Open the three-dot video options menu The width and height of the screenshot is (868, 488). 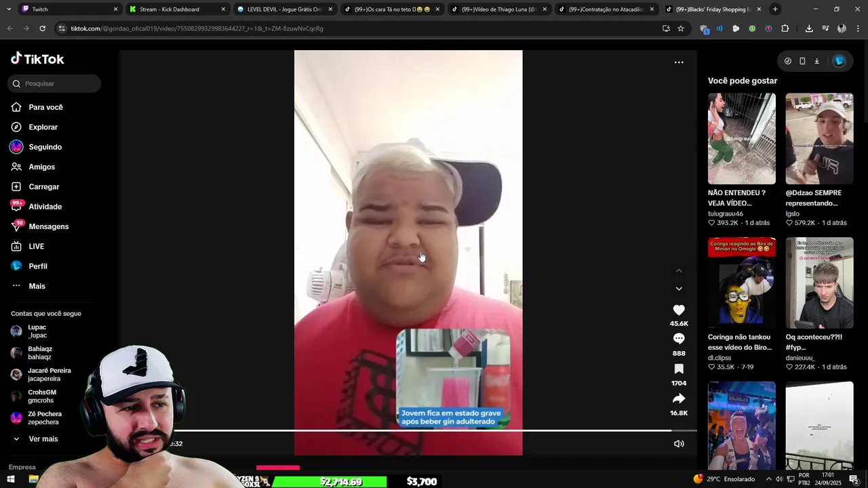pyautogui.click(x=679, y=62)
